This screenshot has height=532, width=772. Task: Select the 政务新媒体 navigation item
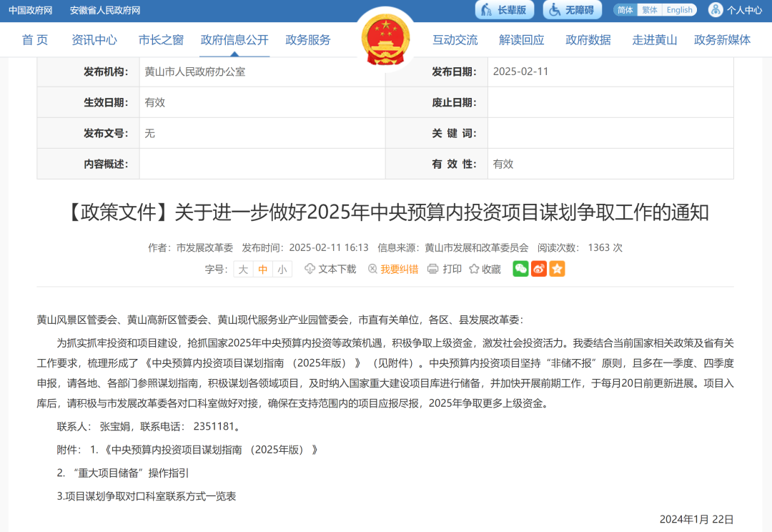click(722, 40)
